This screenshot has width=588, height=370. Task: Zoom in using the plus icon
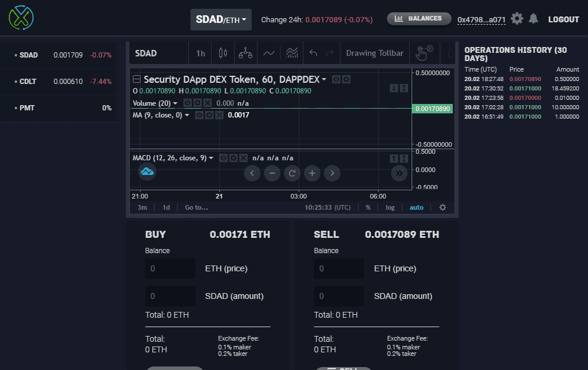(x=312, y=173)
